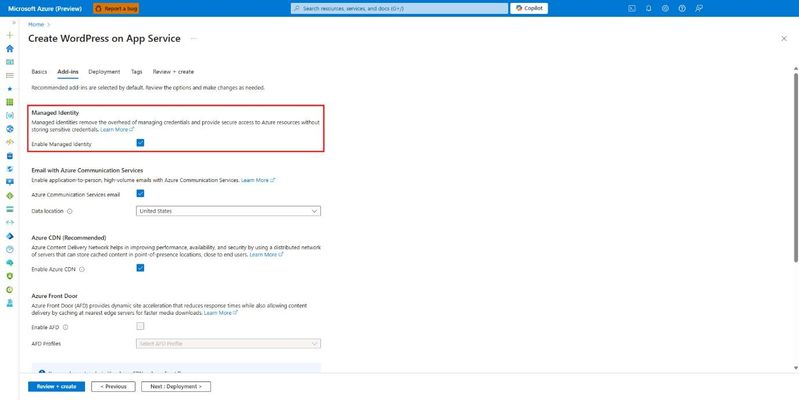This screenshot has height=400, width=799.
Task: Click info icon beside Enable Azure CDN
Action: (82, 269)
